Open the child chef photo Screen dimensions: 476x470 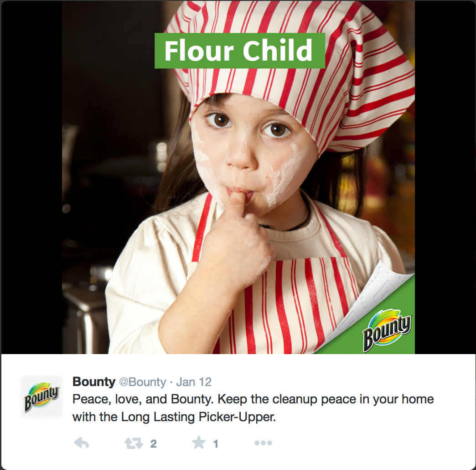(x=238, y=177)
